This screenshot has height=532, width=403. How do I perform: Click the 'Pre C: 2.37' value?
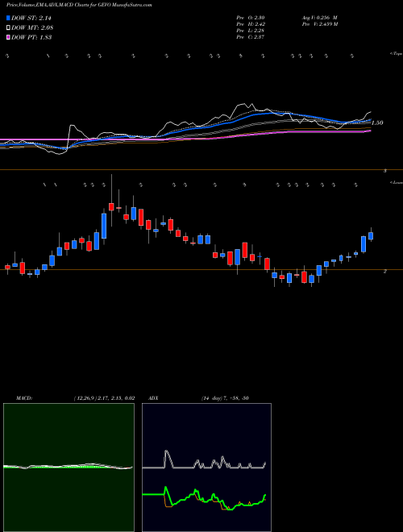(x=251, y=37)
